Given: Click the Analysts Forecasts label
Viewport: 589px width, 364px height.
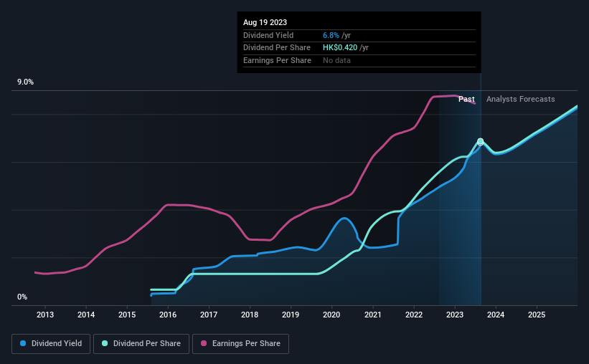Looking at the screenshot, I should pyautogui.click(x=521, y=99).
